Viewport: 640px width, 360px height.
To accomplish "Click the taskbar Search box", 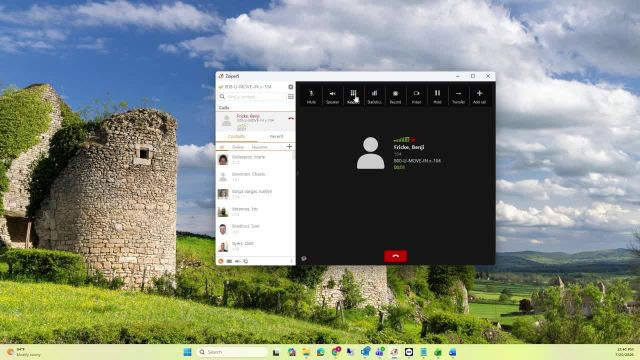I will [x=232, y=352].
